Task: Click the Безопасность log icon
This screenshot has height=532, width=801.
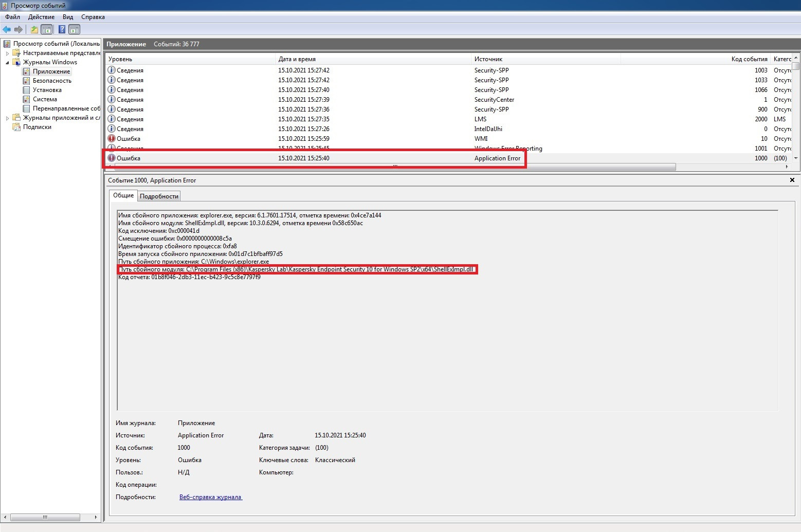Action: [26, 81]
